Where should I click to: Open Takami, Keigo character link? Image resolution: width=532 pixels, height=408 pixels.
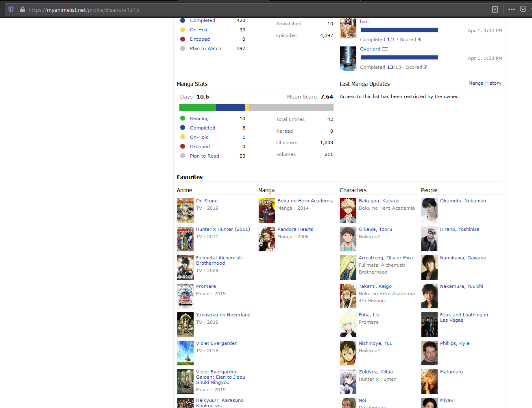[x=375, y=286]
